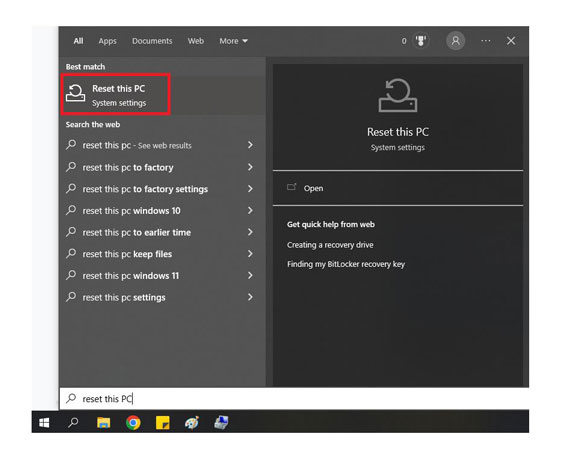
Task: Click the rewards trophy icon
Action: [x=421, y=40]
